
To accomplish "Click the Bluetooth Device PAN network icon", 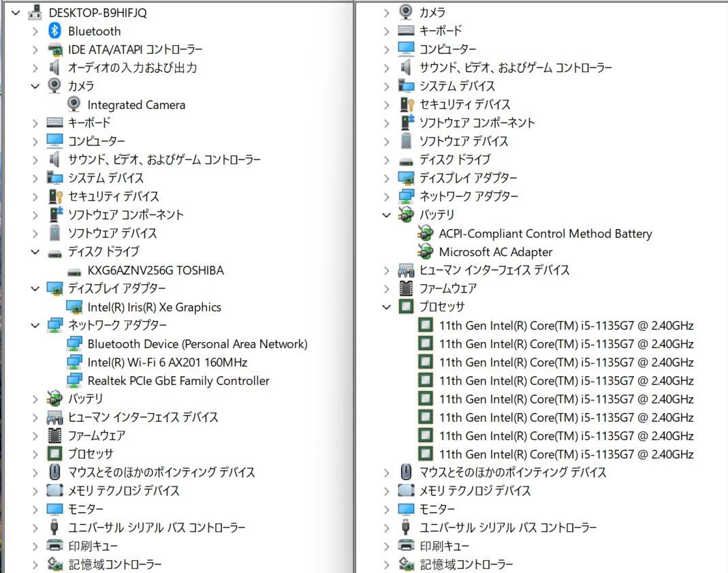I will pos(74,343).
